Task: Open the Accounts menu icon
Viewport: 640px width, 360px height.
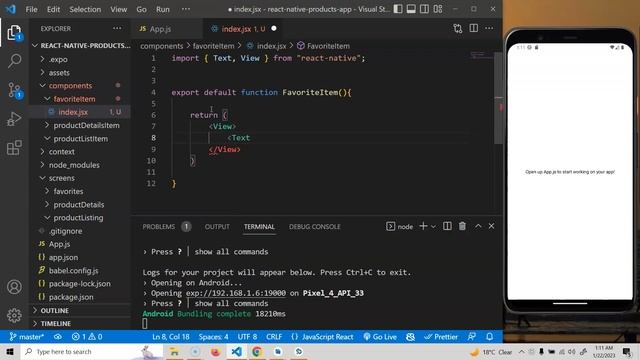Action: 14,287
